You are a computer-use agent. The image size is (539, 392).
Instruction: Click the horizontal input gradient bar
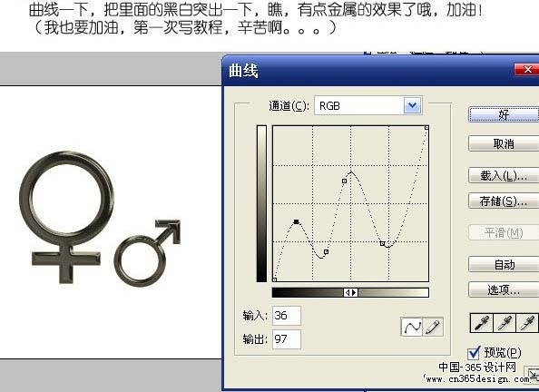click(350, 292)
